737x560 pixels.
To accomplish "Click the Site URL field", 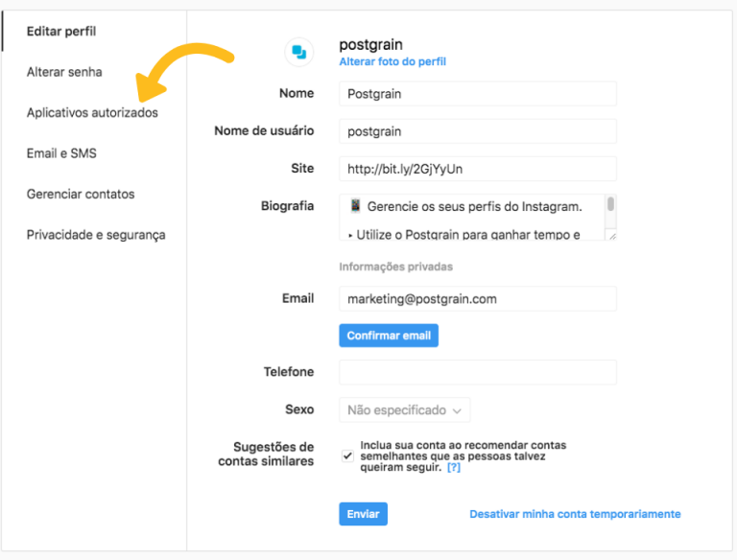I will pos(477,169).
